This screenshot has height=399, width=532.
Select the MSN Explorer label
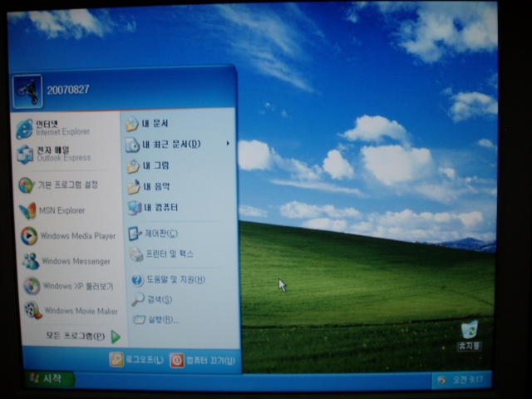(62, 210)
